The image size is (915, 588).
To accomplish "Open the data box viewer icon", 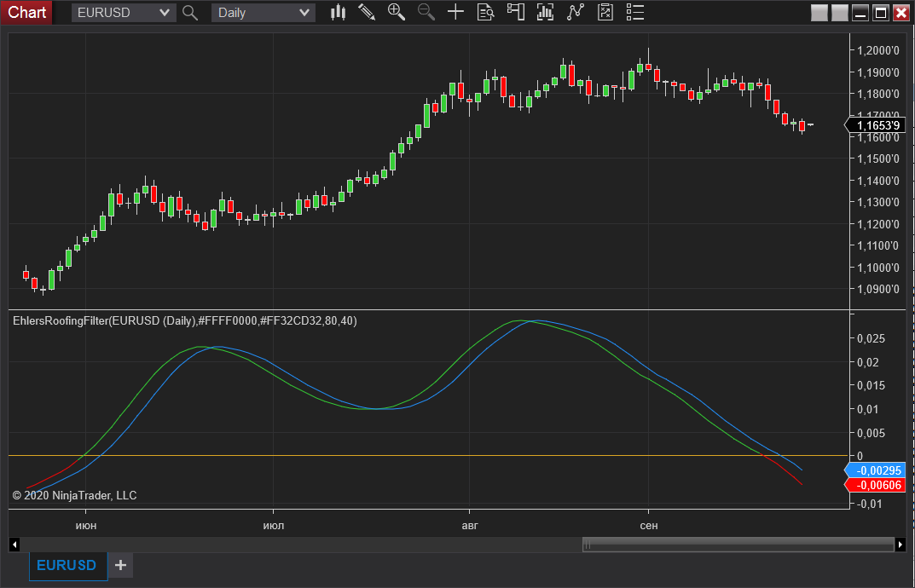I will [x=485, y=12].
